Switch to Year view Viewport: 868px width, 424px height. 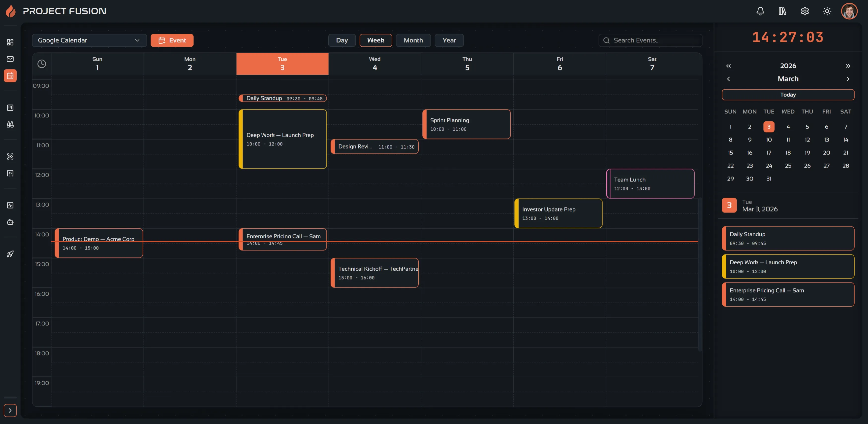pos(449,40)
